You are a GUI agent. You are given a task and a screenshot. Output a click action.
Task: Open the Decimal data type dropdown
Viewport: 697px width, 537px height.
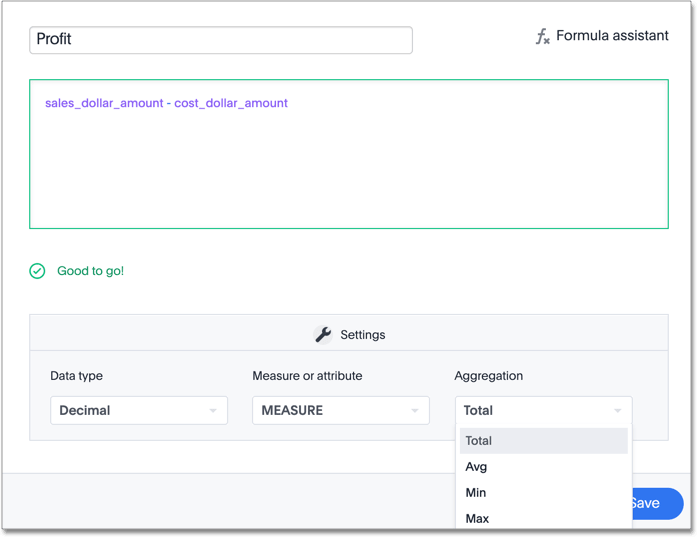pos(138,410)
